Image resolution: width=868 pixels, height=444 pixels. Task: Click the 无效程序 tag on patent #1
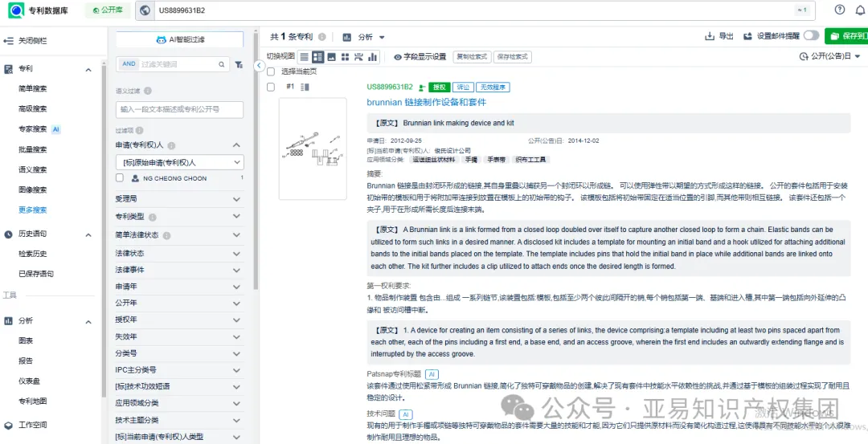[493, 87]
